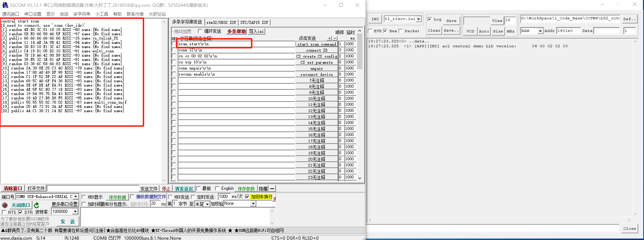Screen dimensions: 644x240
Task: Click the 发送 send button
Action: coord(68,221)
